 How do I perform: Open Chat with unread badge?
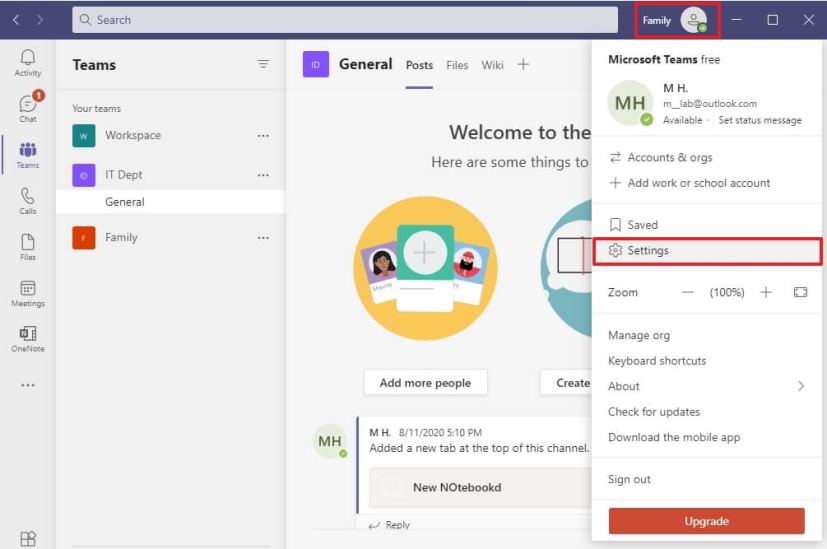(28, 108)
